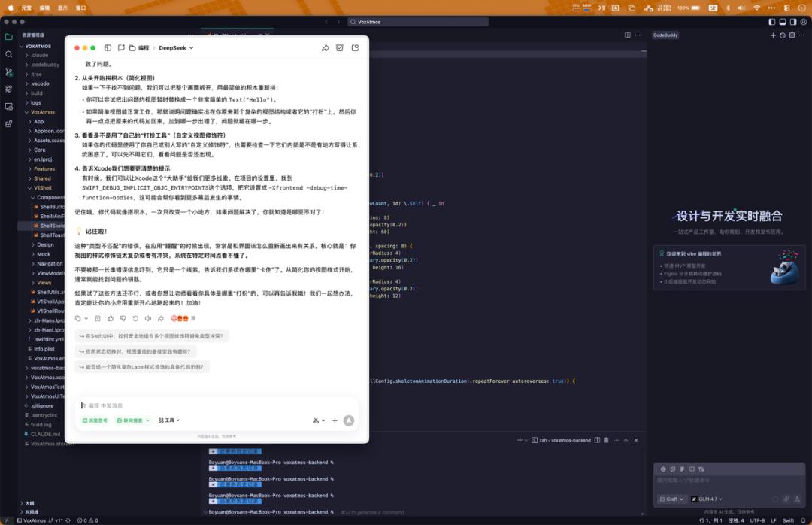Open the scissors dropdown in the chat input

319,420
